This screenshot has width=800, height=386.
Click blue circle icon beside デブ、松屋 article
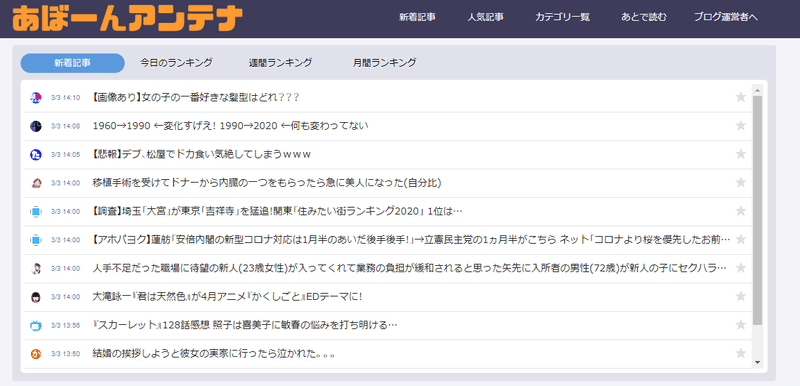click(35, 155)
